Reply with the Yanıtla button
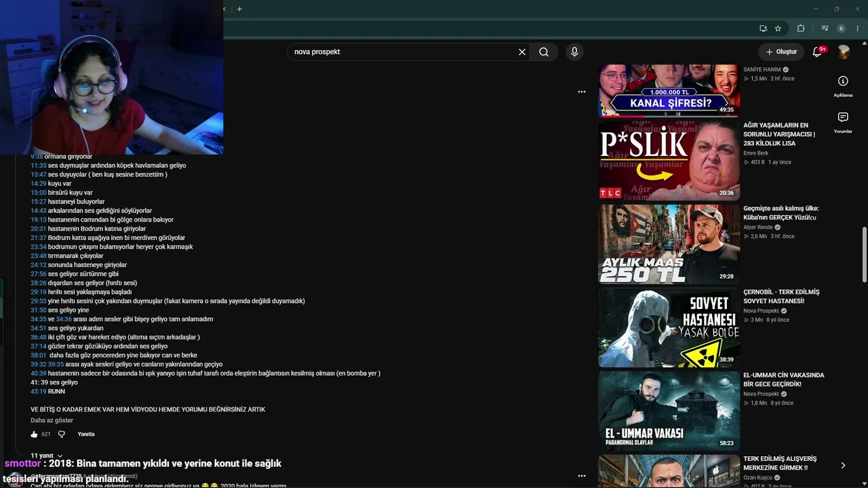The image size is (868, 488). [86, 434]
